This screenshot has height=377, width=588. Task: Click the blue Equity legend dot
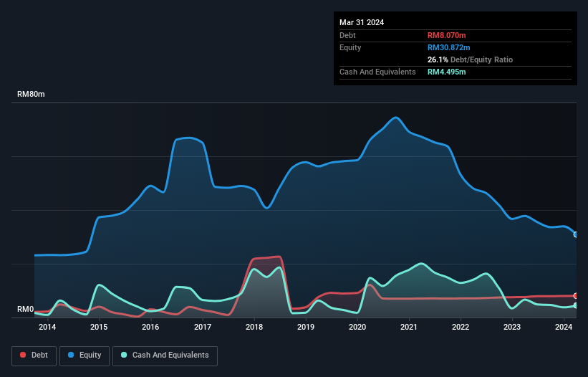coord(71,355)
